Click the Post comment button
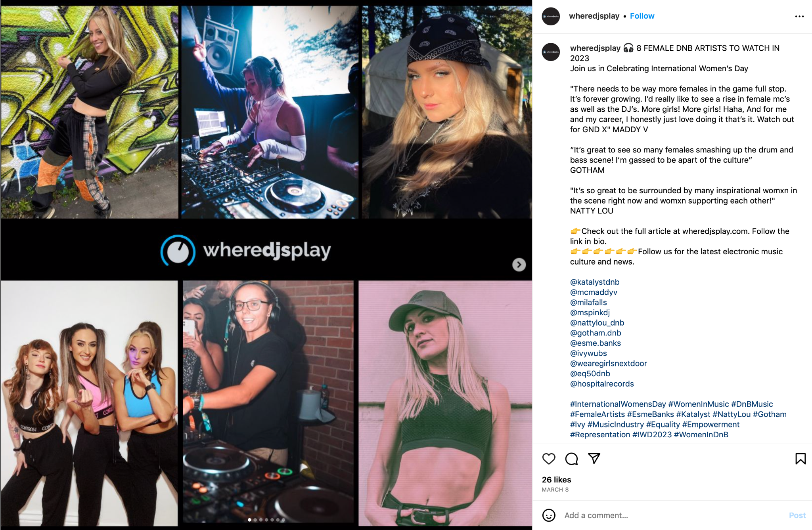Viewport: 812px width, 530px height. point(797,515)
